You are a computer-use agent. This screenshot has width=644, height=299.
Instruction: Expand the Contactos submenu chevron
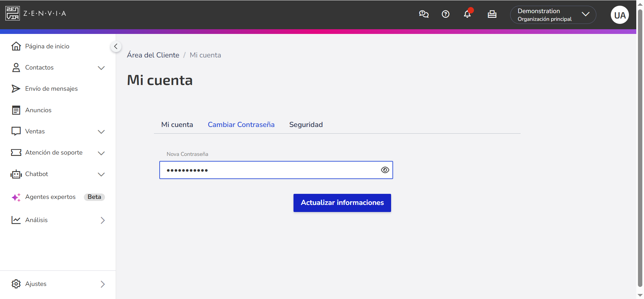point(101,68)
